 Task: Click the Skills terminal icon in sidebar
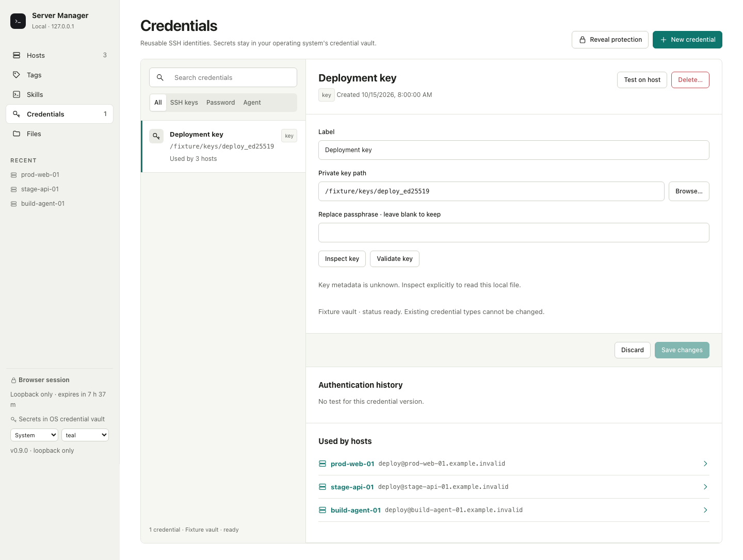click(x=17, y=94)
